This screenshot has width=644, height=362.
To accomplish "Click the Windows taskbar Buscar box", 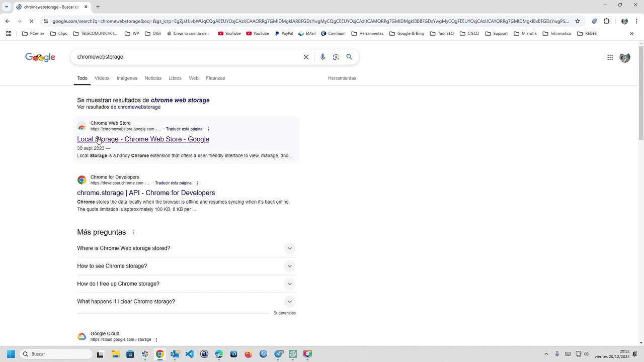I will click(x=55, y=354).
